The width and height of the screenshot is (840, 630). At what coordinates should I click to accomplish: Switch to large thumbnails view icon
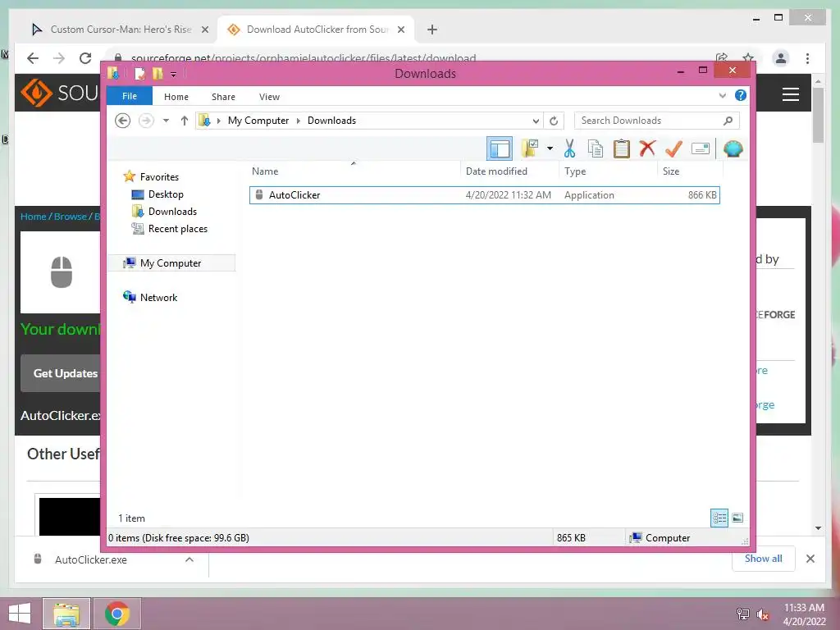coord(737,518)
